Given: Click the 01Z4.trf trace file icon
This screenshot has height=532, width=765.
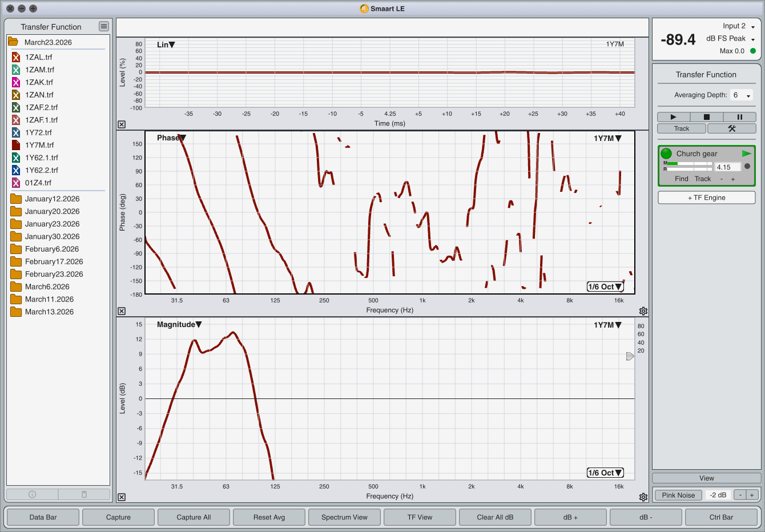Looking at the screenshot, I should [16, 183].
